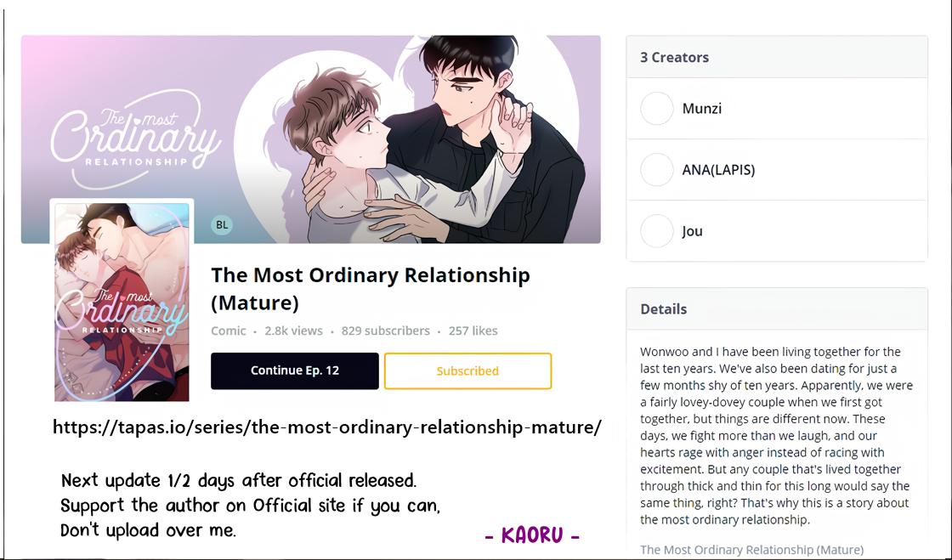
Task: Click the 257 likes count
Action: tap(473, 331)
